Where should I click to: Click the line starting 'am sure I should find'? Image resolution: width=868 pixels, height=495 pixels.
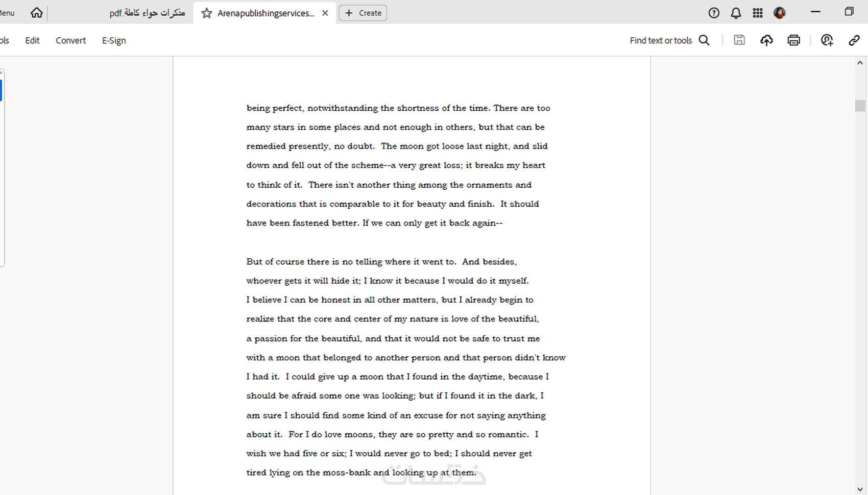pos(396,415)
